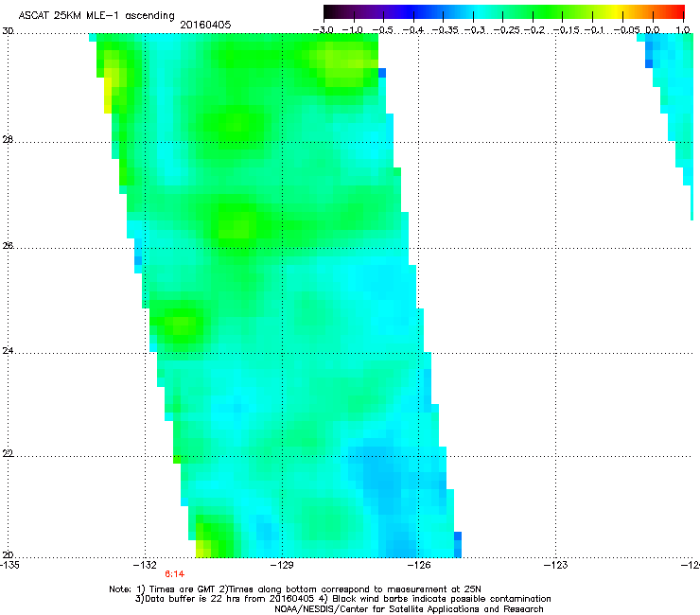This screenshot has width=700, height=615.
Task: Click the longitude label -132
Action: coord(145,565)
